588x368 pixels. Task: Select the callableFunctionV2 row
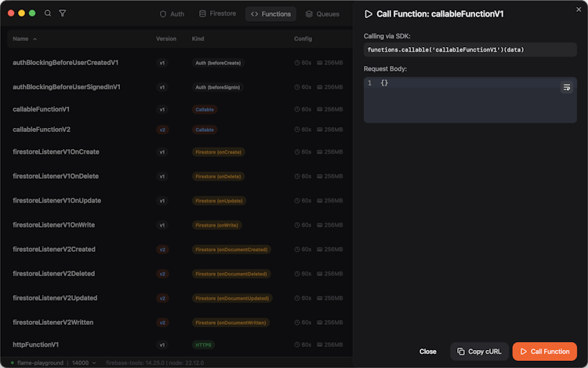point(42,129)
